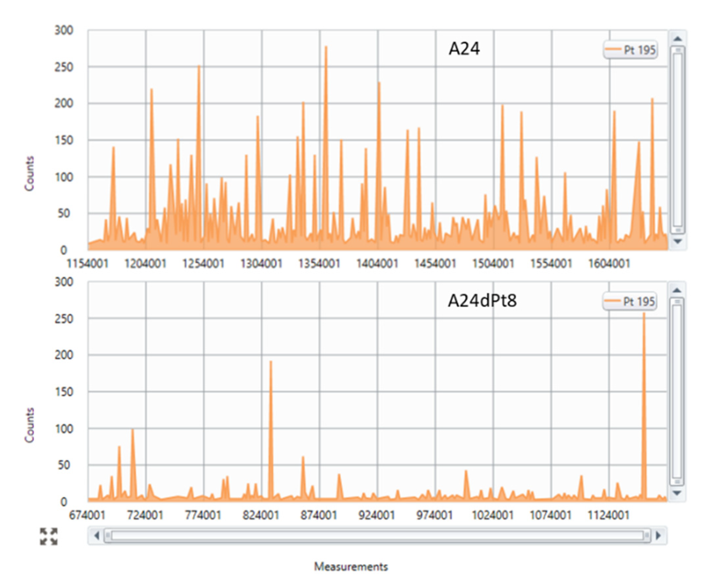The height and width of the screenshot is (588, 718).
Task: Click up arrow of A24 chart vertical scrollbar
Action: [677, 39]
